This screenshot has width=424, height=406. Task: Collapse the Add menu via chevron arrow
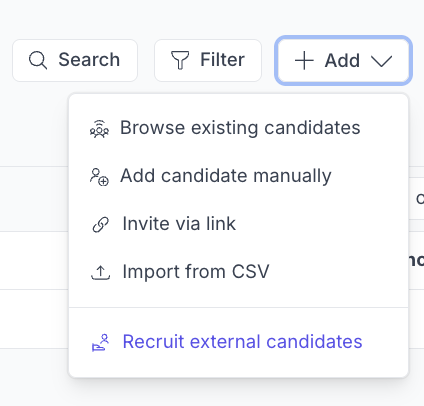pyautogui.click(x=381, y=61)
